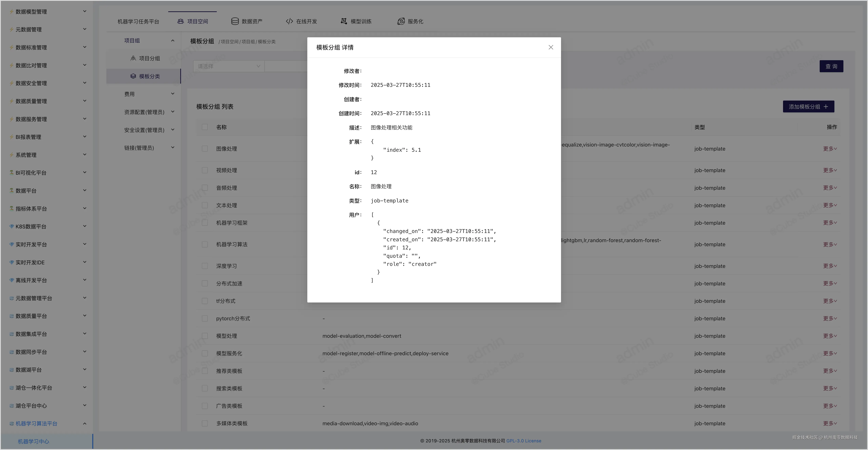Click the 数据资产 database icon
The image size is (868, 450).
click(235, 21)
